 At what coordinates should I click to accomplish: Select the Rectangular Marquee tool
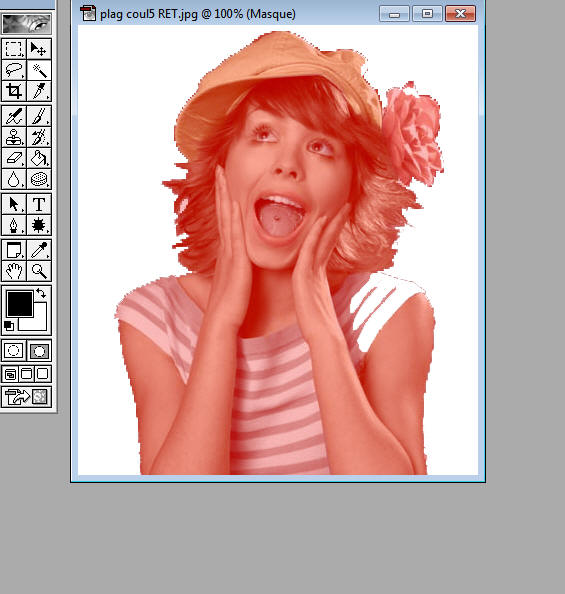pyautogui.click(x=14, y=48)
